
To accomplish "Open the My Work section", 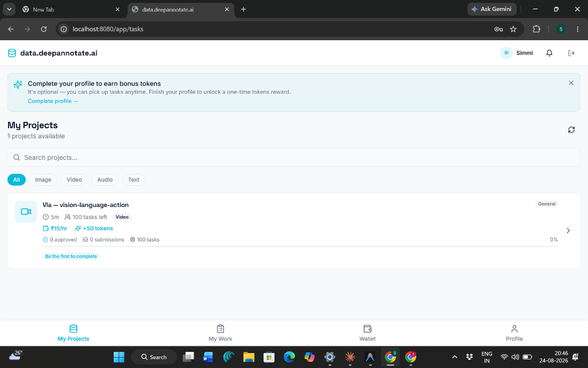I will pos(220,333).
